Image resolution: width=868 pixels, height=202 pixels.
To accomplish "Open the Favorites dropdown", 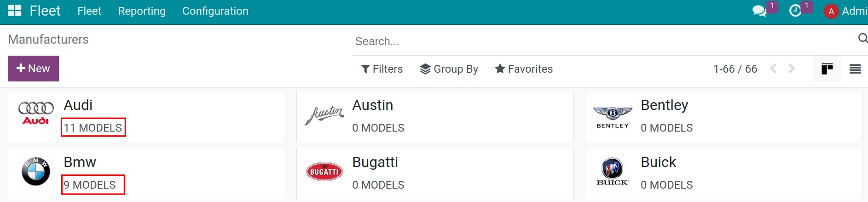I will 524,69.
